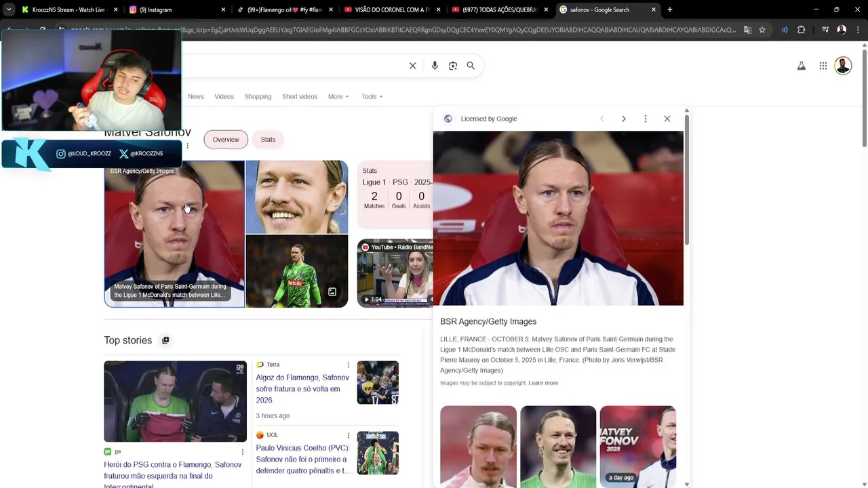Click the Translate page icon

(747, 30)
